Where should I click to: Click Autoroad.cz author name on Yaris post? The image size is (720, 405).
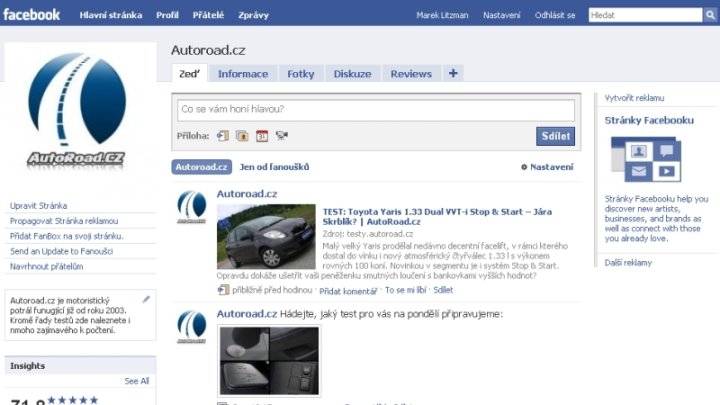247,194
